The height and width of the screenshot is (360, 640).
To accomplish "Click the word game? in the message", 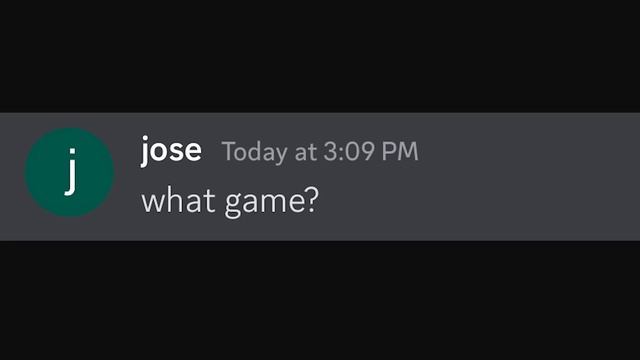I will (272, 202).
